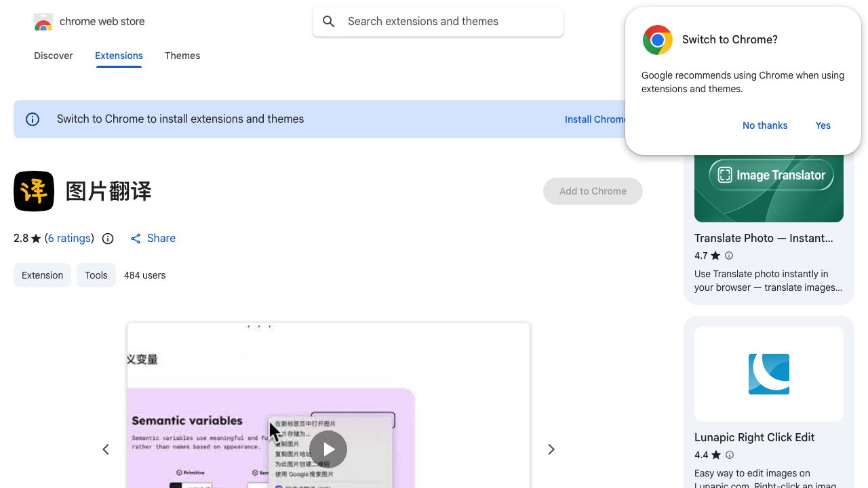Select the Extensions tab
The image size is (868, 488).
[x=119, y=56]
